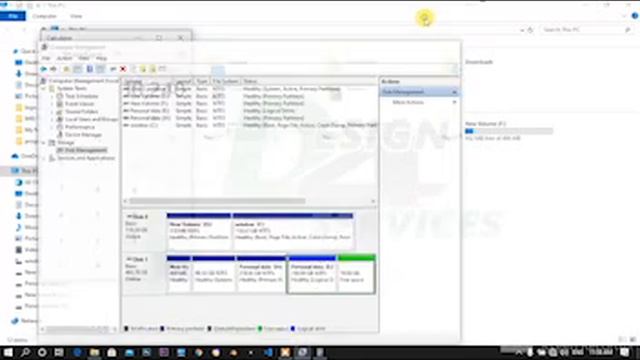640x360 pixels.
Task: Click the Volume column header
Action: 147,81
